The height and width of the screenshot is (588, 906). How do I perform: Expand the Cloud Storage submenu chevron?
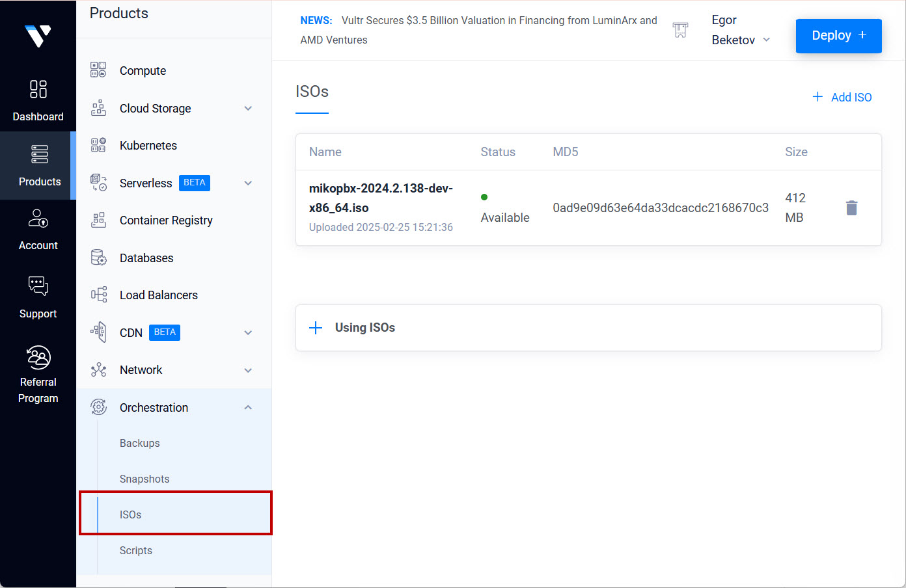(248, 109)
